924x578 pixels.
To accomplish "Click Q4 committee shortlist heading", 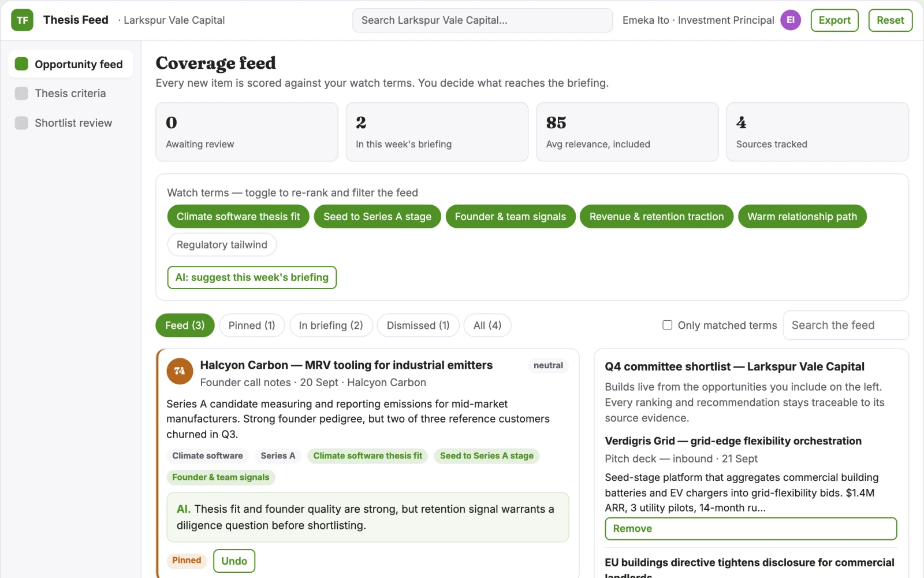I will pos(735,366).
